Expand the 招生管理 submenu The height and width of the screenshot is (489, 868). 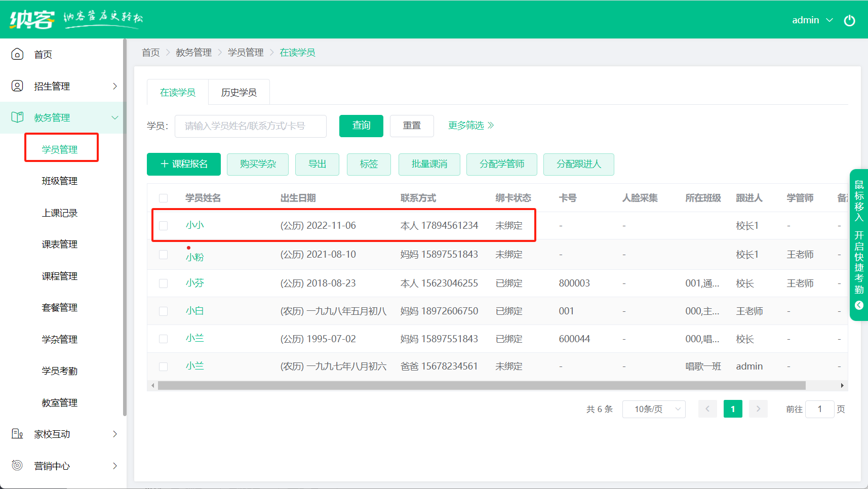(x=114, y=86)
